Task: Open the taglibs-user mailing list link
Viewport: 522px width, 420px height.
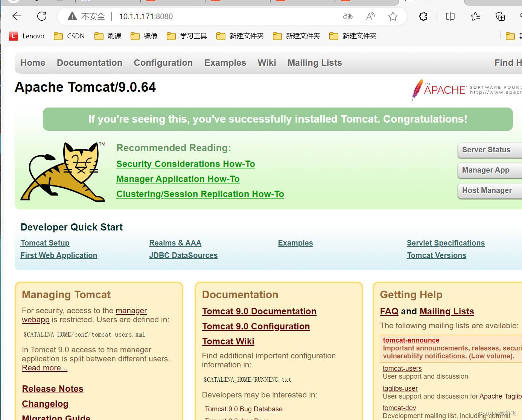Action: click(400, 388)
